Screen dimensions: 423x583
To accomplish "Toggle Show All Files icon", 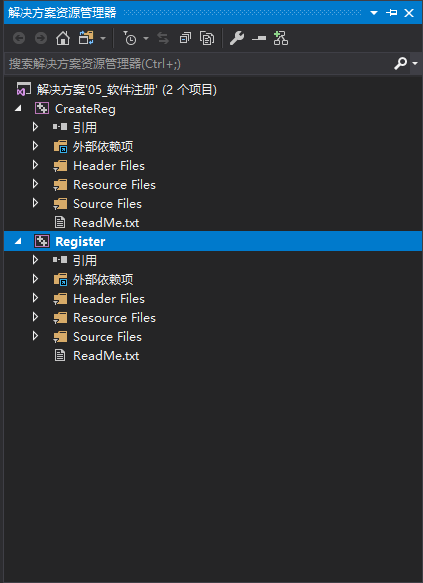I will pyautogui.click(x=207, y=38).
